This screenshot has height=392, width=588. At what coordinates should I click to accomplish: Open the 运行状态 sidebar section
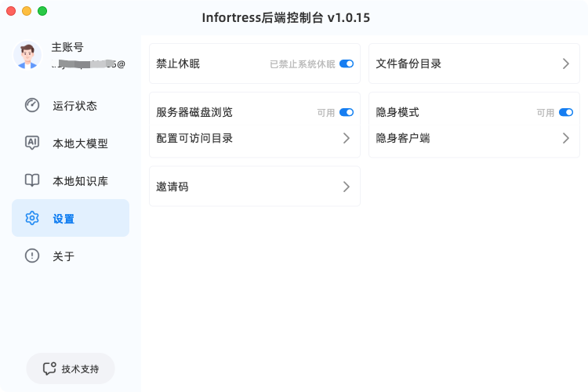(71, 105)
